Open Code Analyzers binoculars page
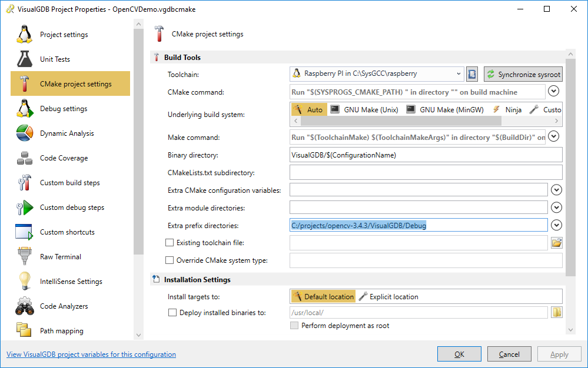 pos(64,306)
